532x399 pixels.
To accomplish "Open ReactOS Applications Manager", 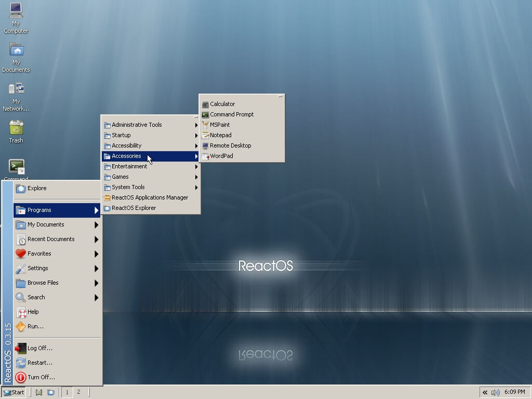I will pos(151,197).
